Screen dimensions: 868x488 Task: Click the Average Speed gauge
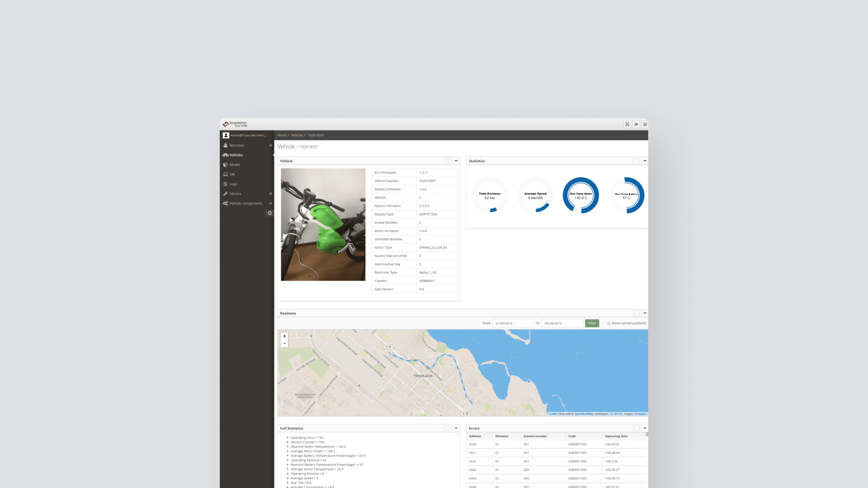pos(535,195)
